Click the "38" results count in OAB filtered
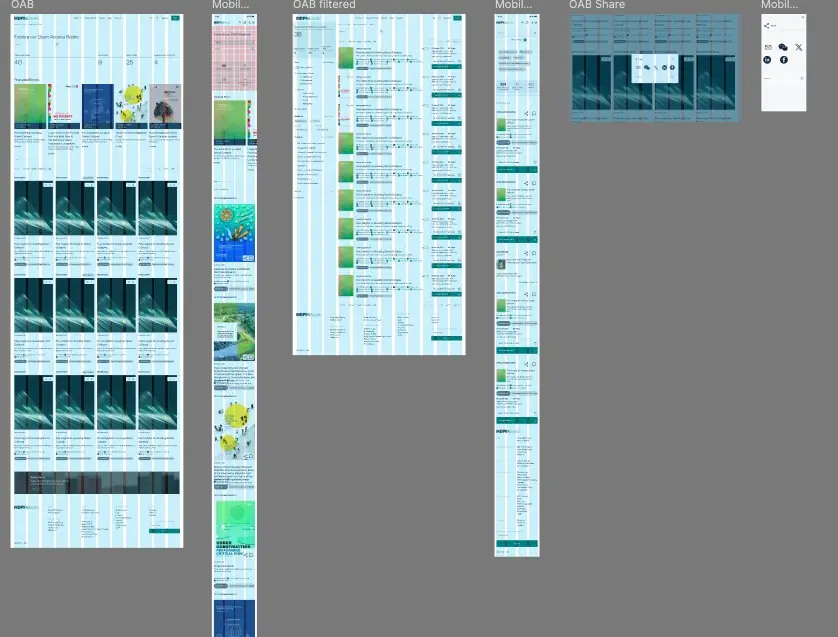Viewport: 838px width, 637px height. pyautogui.click(x=298, y=34)
